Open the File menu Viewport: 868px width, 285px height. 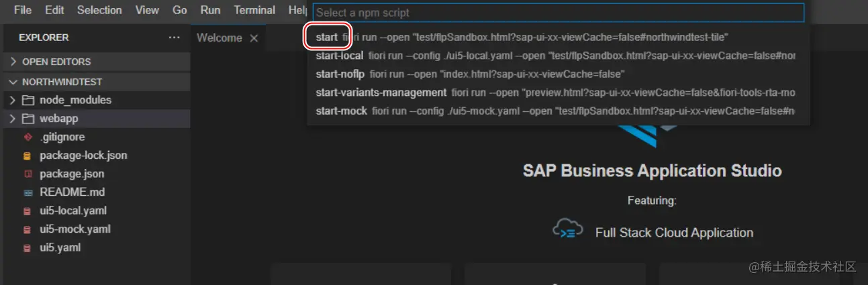pos(22,10)
